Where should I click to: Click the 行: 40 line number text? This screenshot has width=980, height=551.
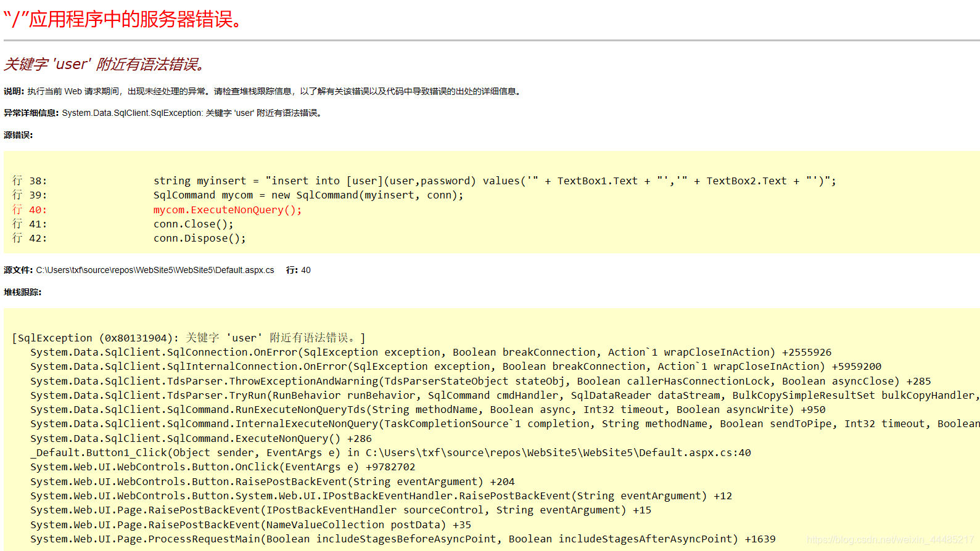(x=299, y=270)
